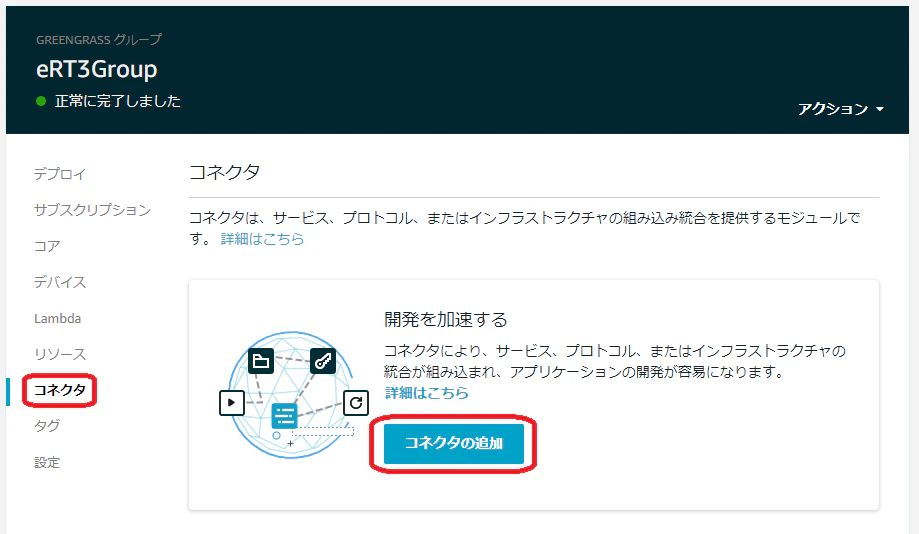Click the 開発を加速する card heading
Viewport: 919px width, 534px height.
[446, 319]
